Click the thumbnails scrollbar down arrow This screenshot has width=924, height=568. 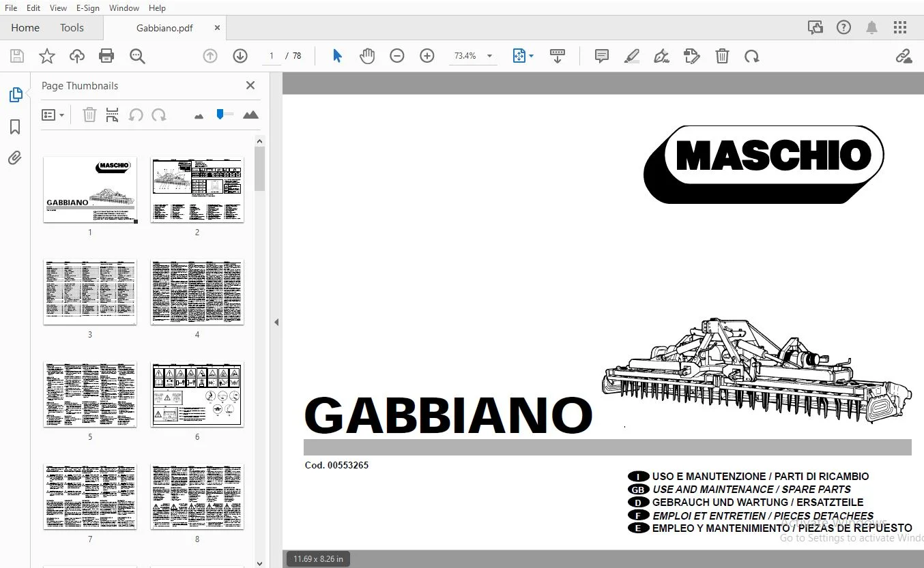click(x=259, y=563)
